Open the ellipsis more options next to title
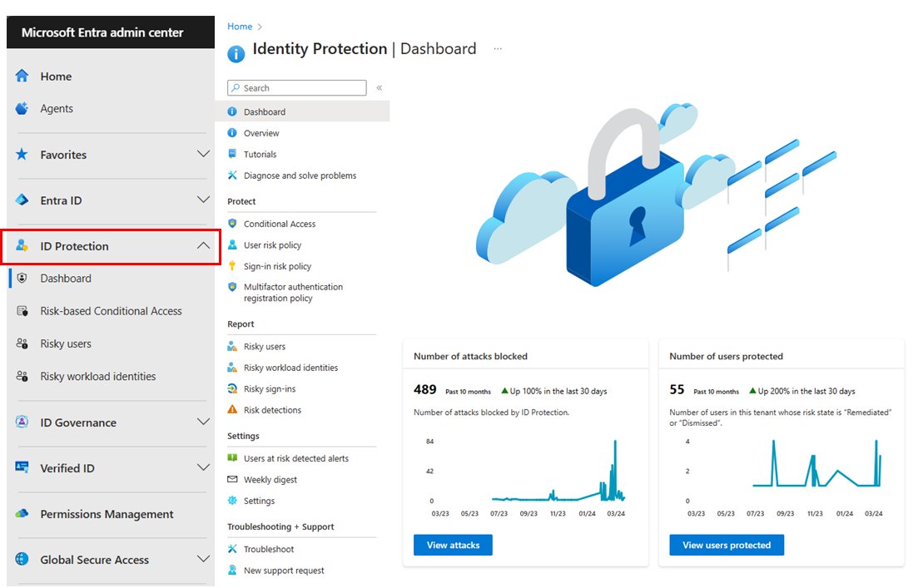The width and height of the screenshot is (918, 588). click(498, 48)
